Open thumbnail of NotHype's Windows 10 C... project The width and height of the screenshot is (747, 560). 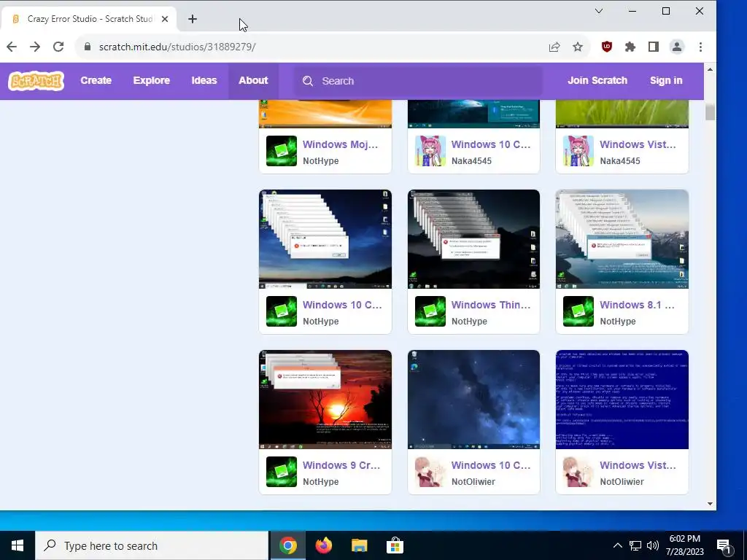[325, 239]
